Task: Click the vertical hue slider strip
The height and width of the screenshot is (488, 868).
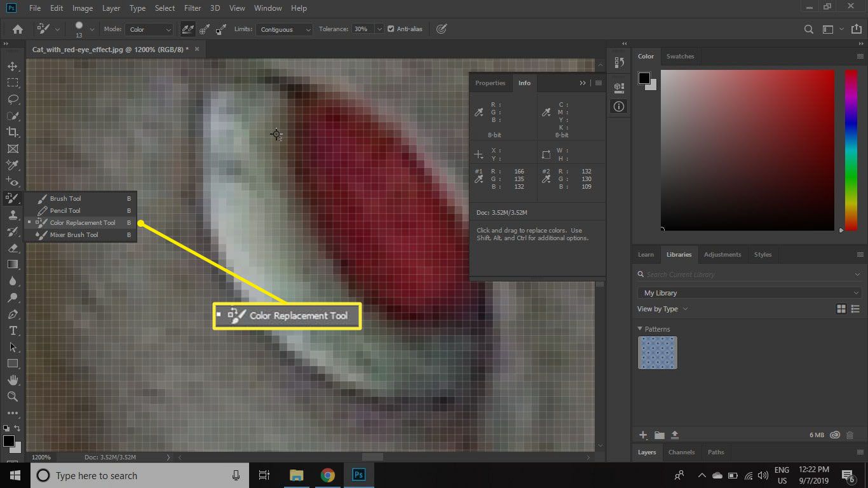Action: [x=851, y=150]
